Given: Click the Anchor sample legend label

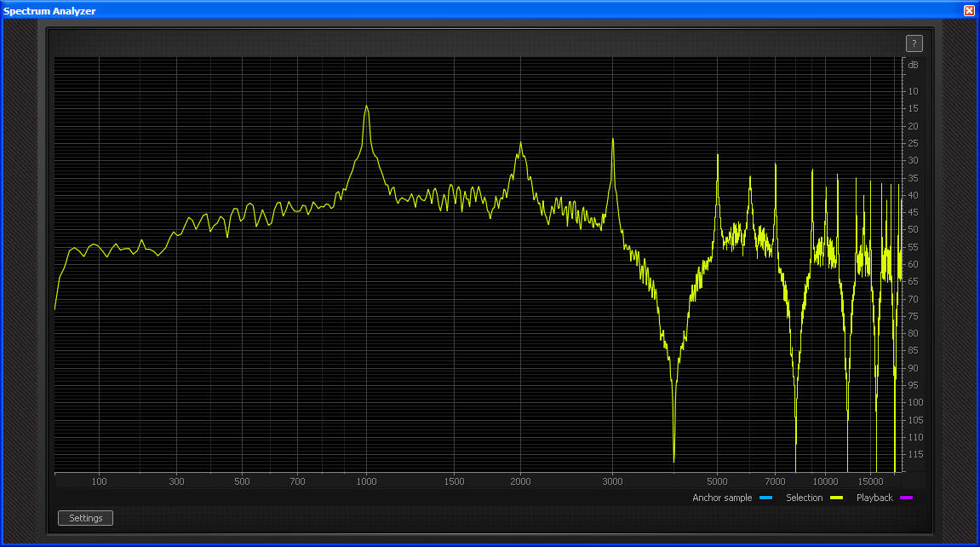Looking at the screenshot, I should tap(722, 498).
